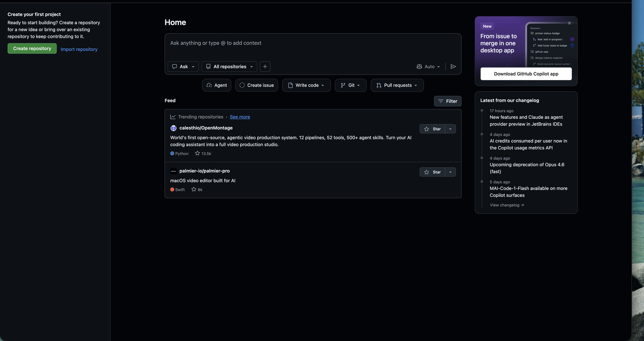
Task: Click the green Create repository button
Action: (x=32, y=49)
